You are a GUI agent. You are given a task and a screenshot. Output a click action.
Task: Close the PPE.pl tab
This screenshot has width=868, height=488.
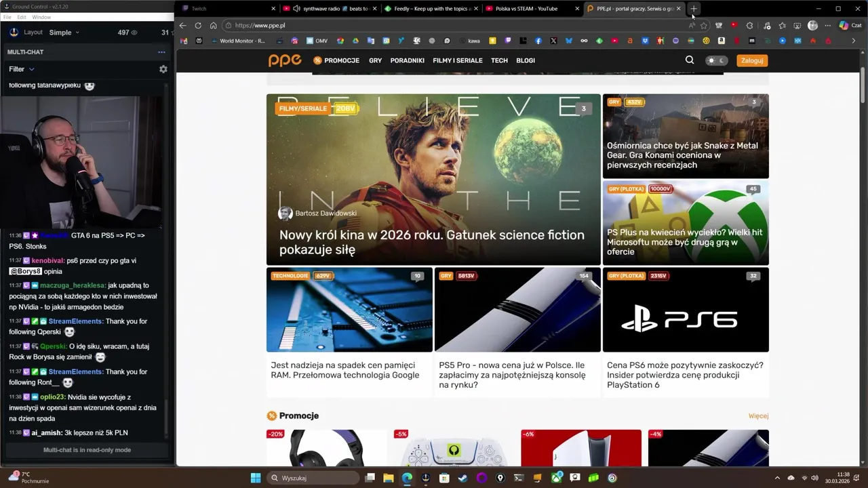click(678, 9)
